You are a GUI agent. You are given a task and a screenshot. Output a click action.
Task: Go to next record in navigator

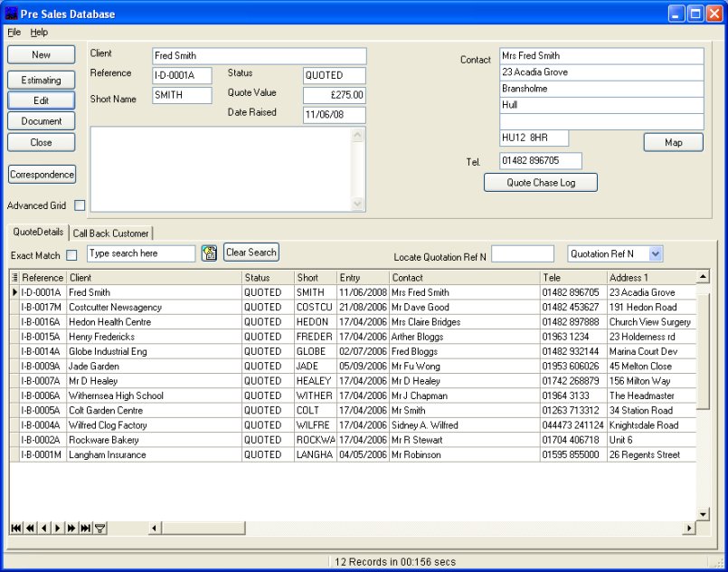[x=57, y=528]
